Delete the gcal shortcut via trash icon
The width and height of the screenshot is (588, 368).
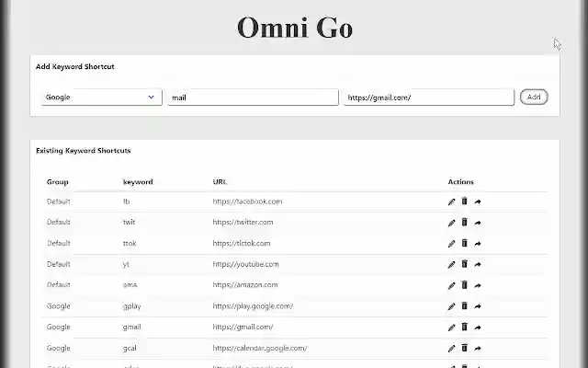464,348
